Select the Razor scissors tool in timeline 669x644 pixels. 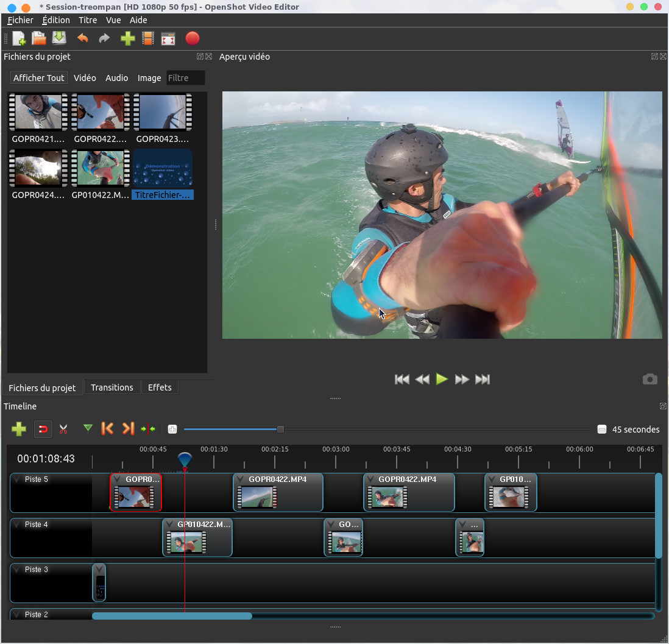pos(63,430)
